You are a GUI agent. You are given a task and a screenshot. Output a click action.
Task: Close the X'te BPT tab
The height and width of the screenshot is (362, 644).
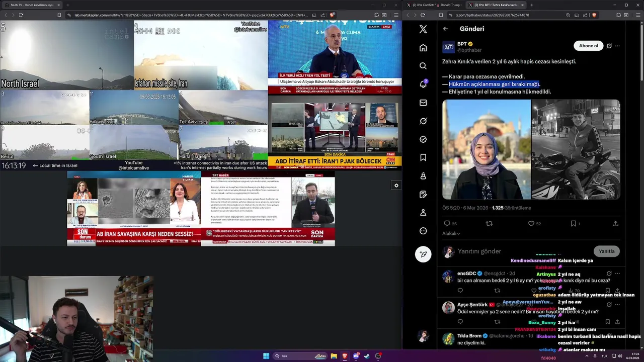522,5
